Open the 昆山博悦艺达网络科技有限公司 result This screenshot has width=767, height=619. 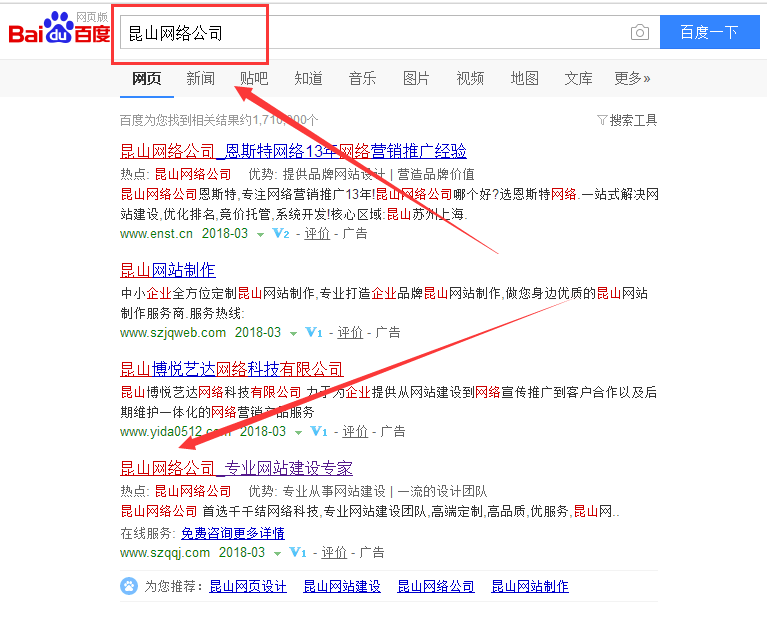(231, 369)
